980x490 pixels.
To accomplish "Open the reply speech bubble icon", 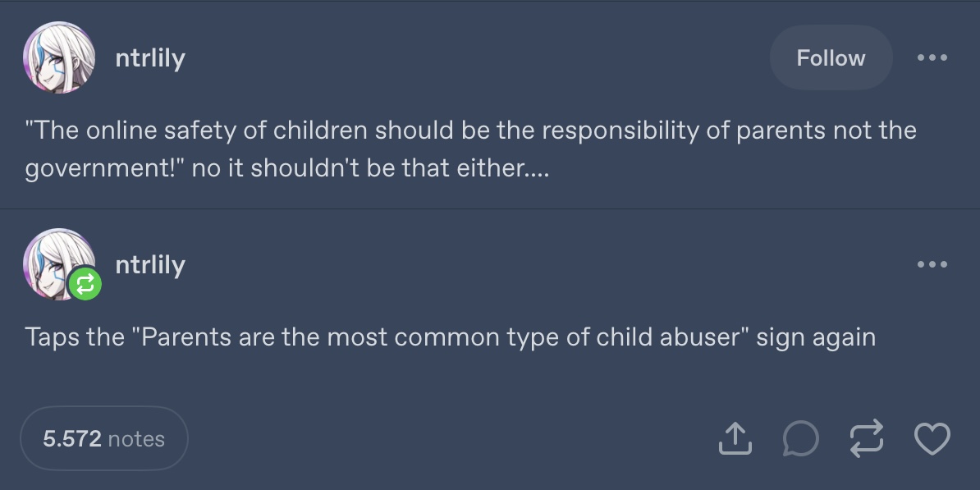I will pos(800,438).
